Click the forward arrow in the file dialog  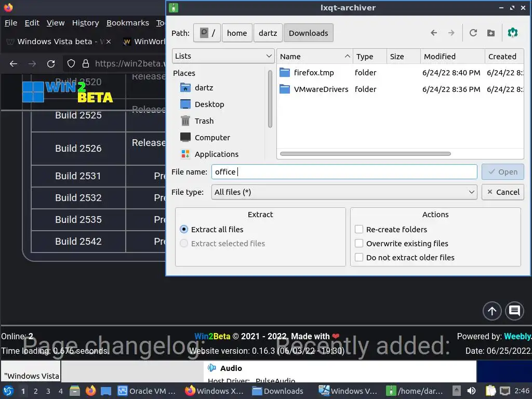(x=451, y=33)
